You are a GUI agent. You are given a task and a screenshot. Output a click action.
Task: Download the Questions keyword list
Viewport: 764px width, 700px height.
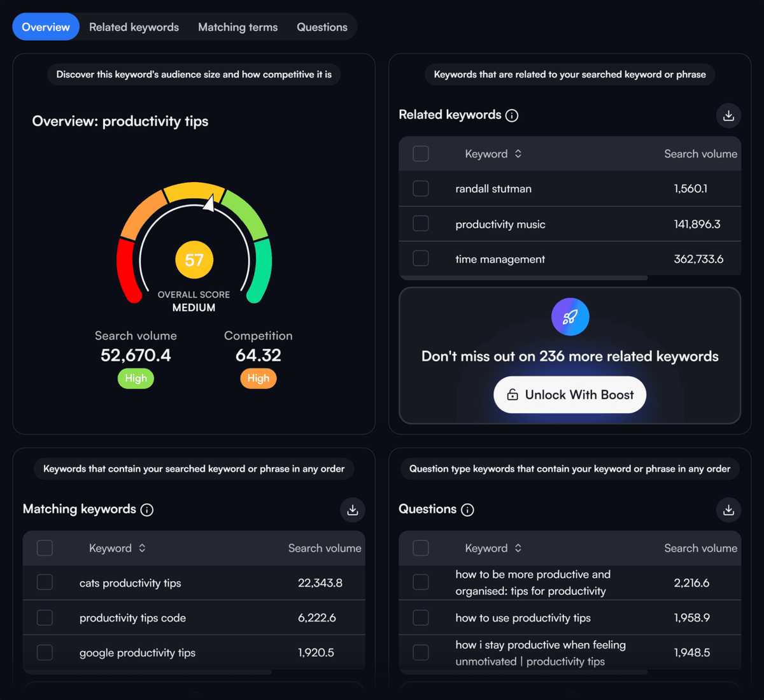point(728,510)
